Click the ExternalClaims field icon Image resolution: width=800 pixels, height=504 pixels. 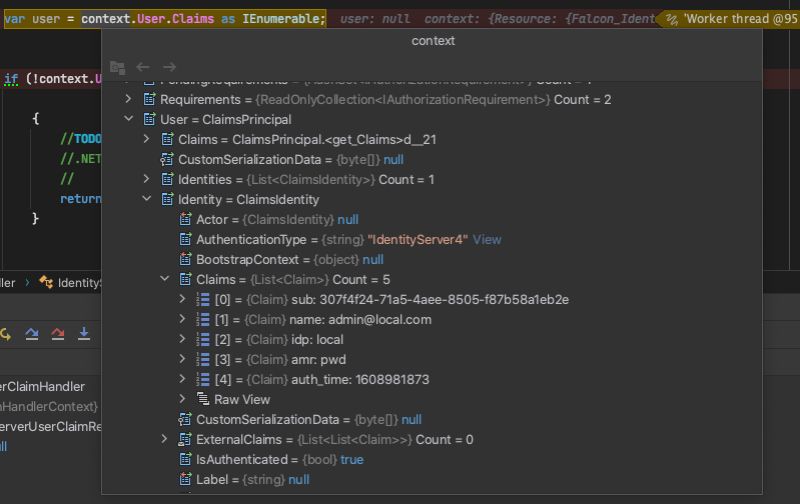pos(185,439)
